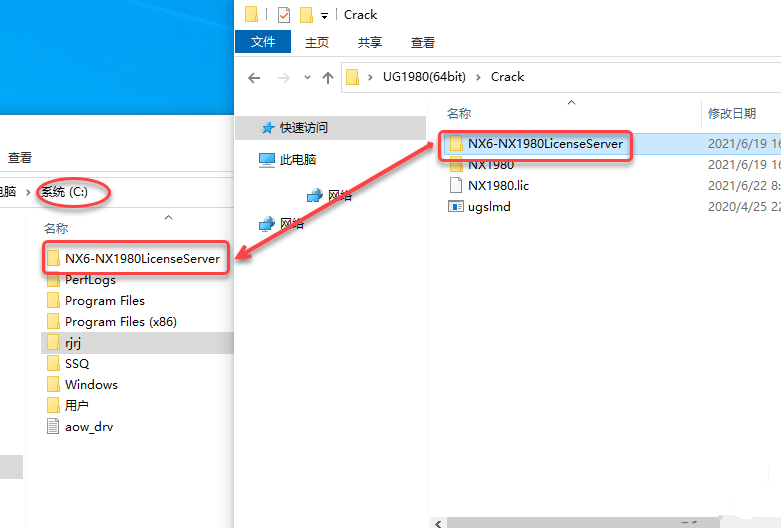Screen dimensions: 781x528
Task: Click the properties checkmark icon in title bar
Action: point(283,14)
